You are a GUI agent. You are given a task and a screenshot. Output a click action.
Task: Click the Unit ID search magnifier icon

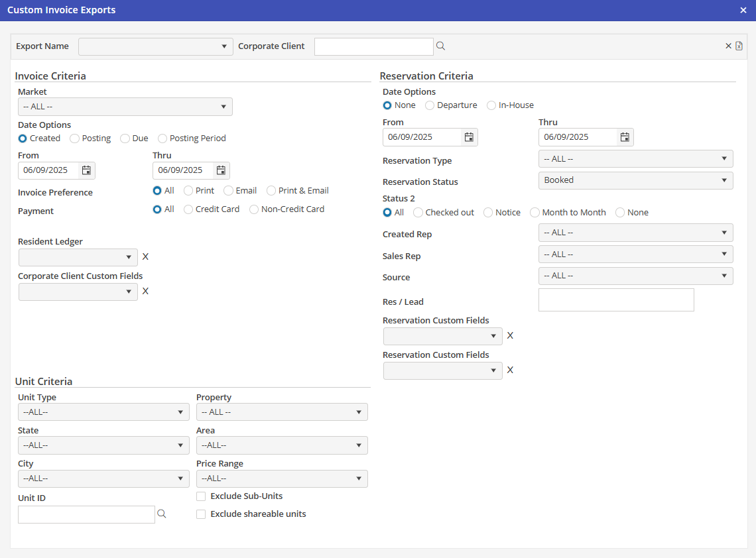(x=161, y=514)
